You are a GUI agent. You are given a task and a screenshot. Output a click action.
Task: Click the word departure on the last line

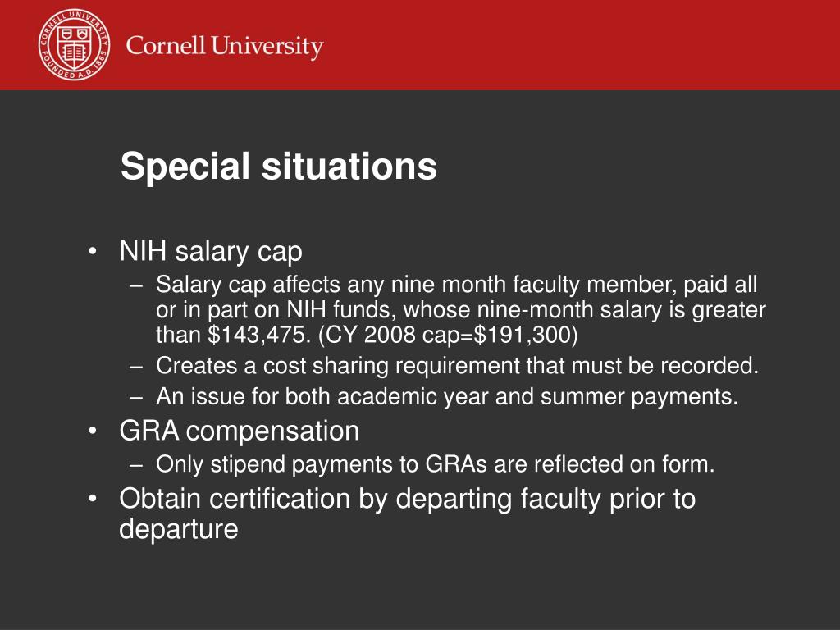pos(178,529)
